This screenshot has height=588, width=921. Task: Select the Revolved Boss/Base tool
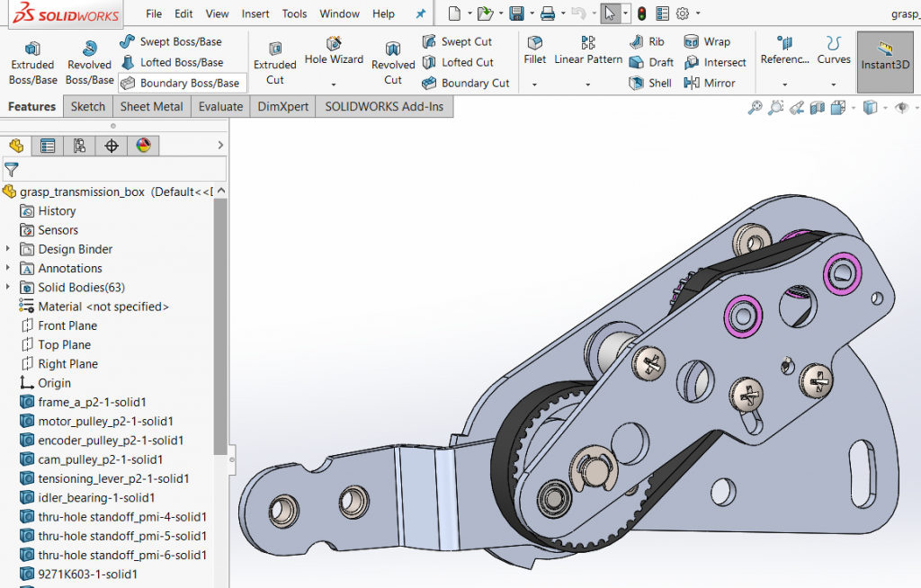[89, 63]
